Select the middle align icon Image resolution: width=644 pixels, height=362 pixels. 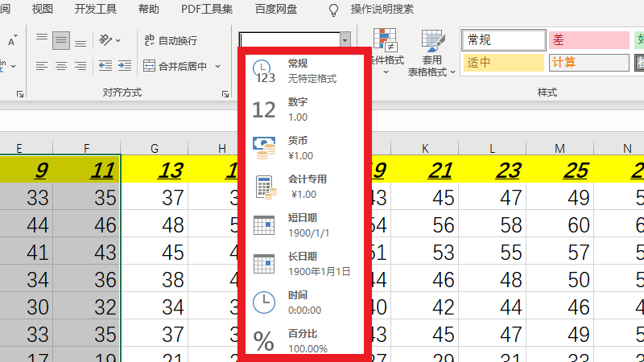coord(61,39)
